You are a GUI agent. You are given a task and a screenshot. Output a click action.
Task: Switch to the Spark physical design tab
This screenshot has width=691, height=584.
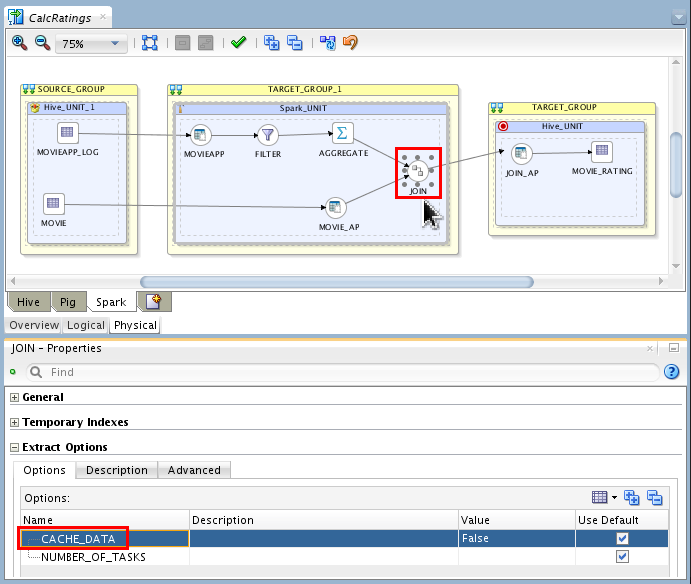click(x=111, y=302)
